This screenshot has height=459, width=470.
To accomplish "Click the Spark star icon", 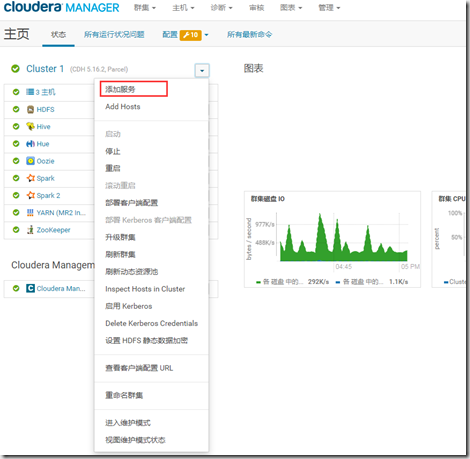I will tap(31, 178).
